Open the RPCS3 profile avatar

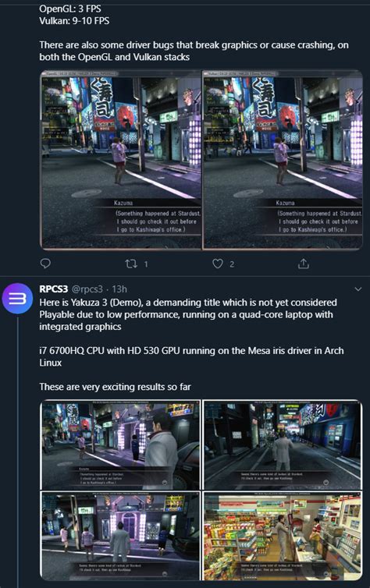coord(17,299)
